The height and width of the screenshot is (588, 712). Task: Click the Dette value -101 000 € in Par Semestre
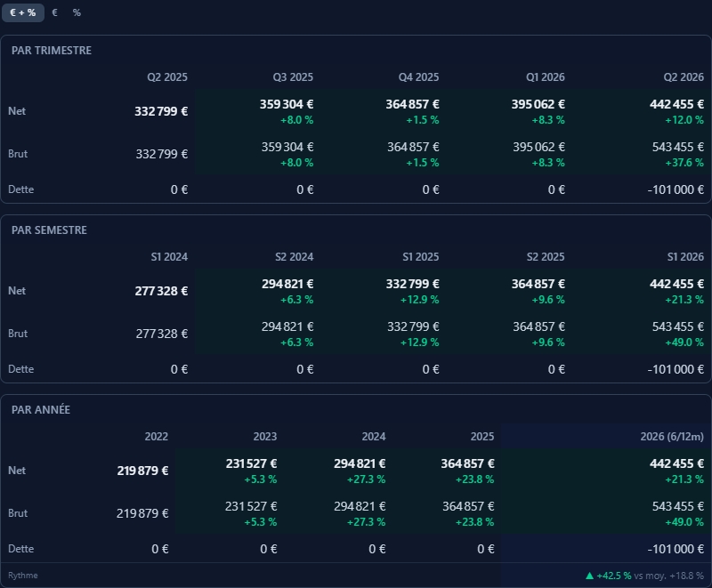point(676,369)
